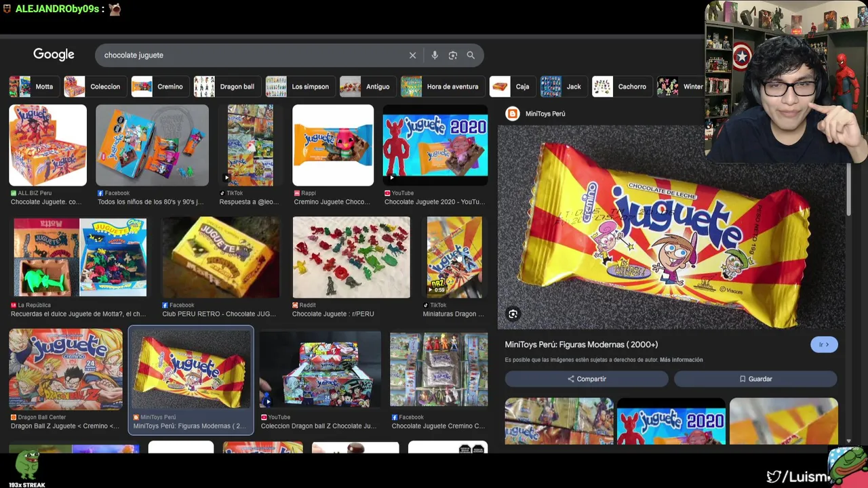Click 'Dragon Ball Z Juguete < Cremino' caption
This screenshot has width=868, height=488.
pyautogui.click(x=65, y=426)
